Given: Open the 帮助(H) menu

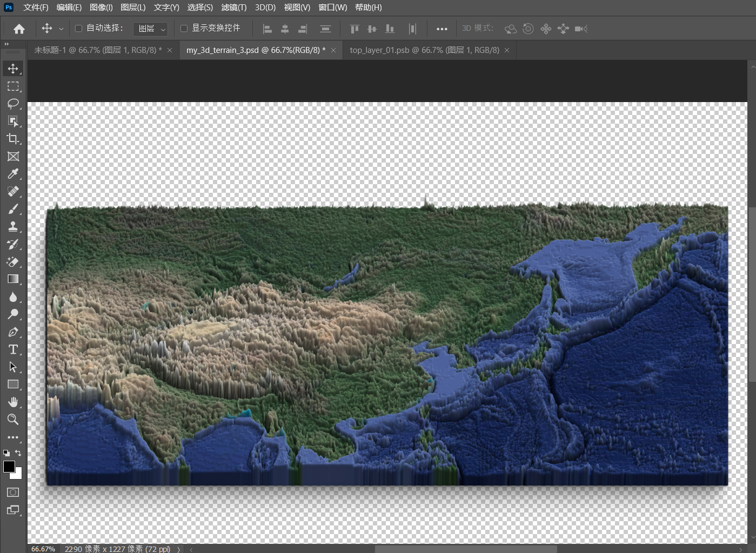Looking at the screenshot, I should tap(369, 7).
